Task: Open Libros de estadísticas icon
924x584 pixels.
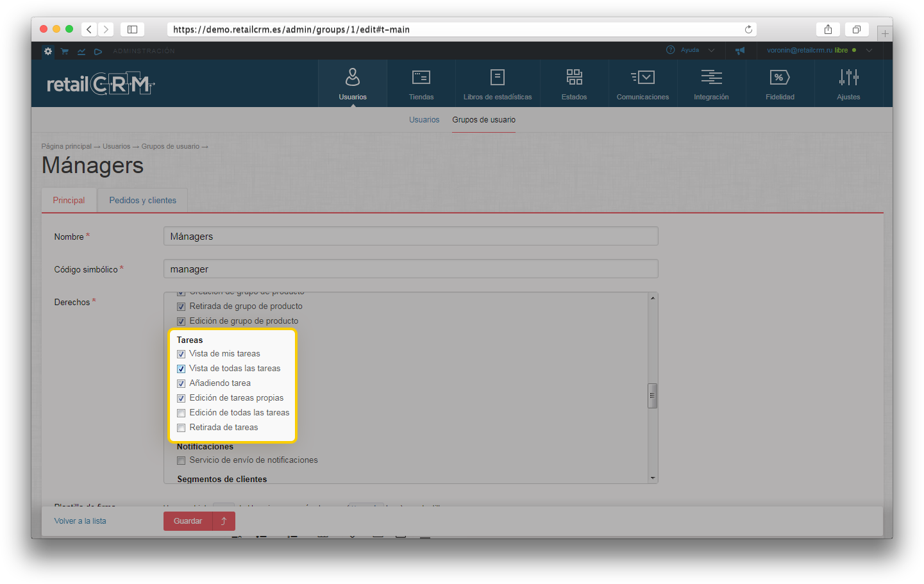Action: (498, 78)
